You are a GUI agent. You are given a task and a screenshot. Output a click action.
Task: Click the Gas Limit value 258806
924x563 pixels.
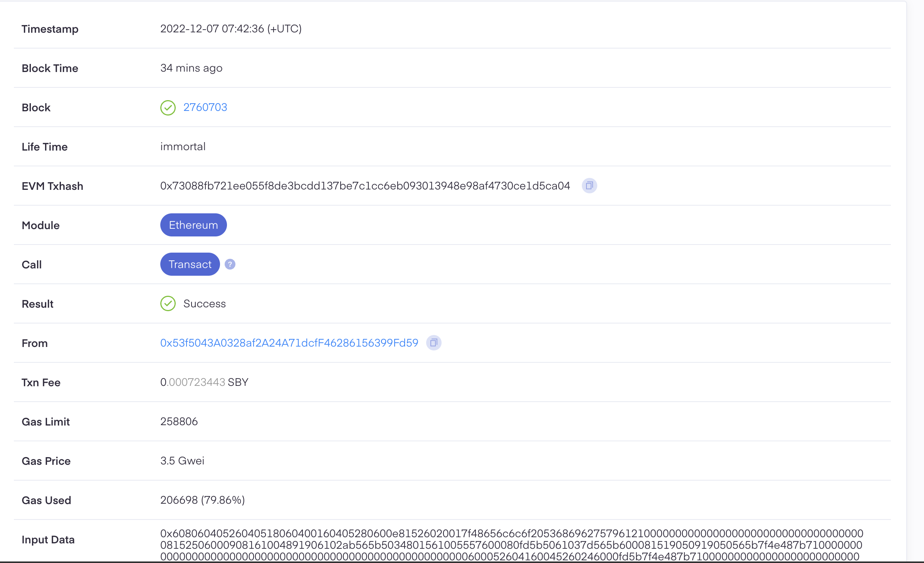pos(179,422)
